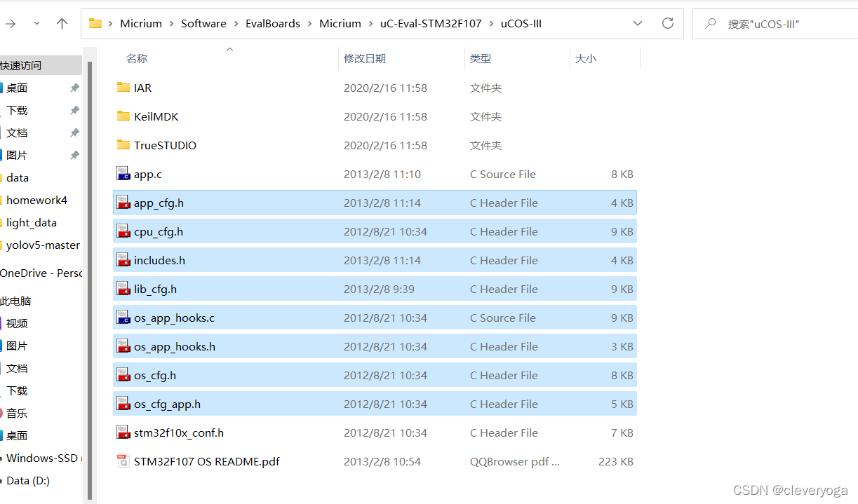
Task: Sort by the 类型 column header
Action: (x=481, y=58)
